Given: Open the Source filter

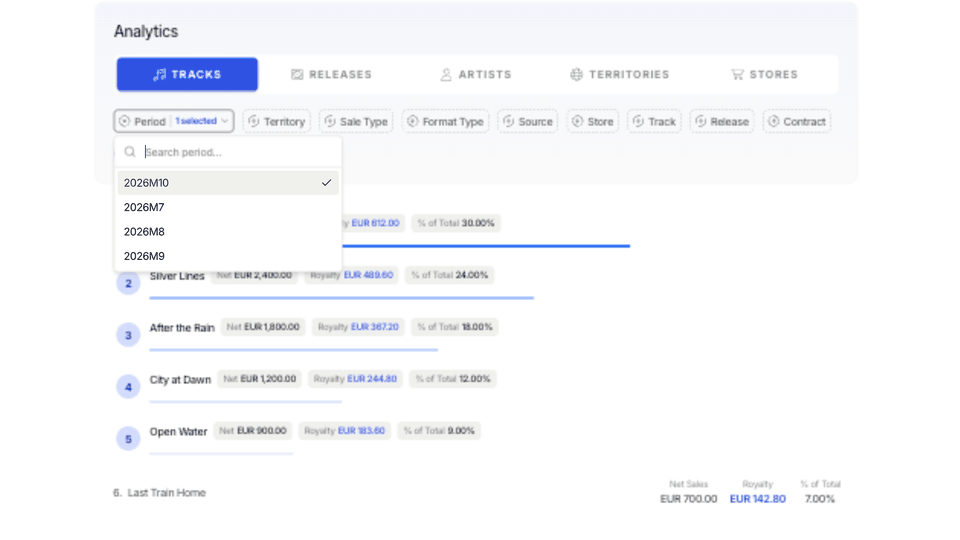Looking at the screenshot, I should (528, 122).
